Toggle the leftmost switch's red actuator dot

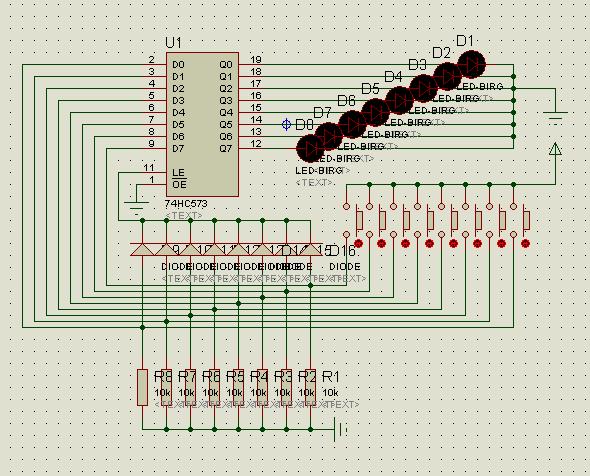click(358, 243)
